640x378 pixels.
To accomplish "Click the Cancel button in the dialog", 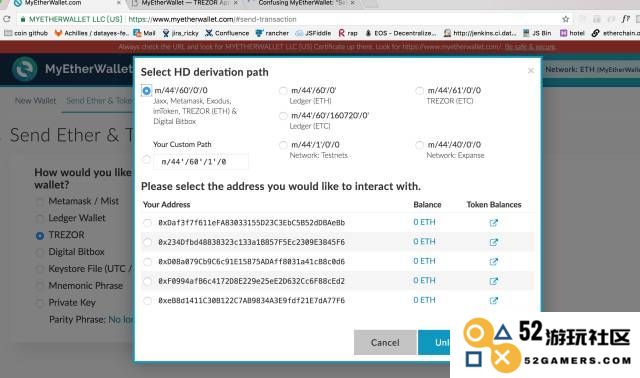I will pos(385,342).
